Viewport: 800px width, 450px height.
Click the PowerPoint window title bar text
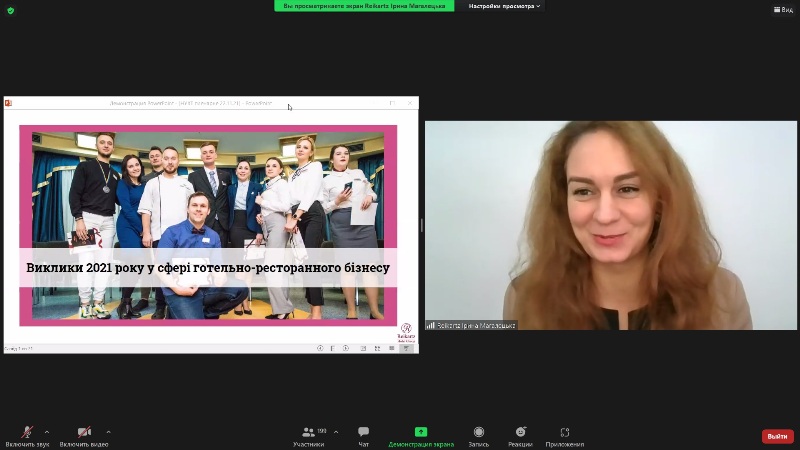191,103
